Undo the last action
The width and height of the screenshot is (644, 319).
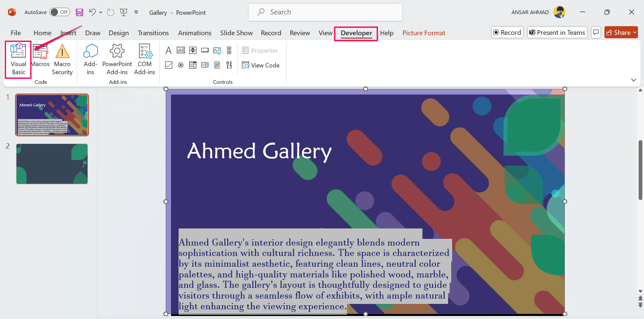click(92, 12)
